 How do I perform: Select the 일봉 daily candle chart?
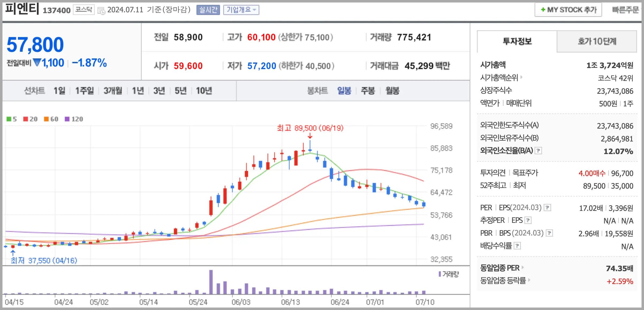tap(344, 91)
